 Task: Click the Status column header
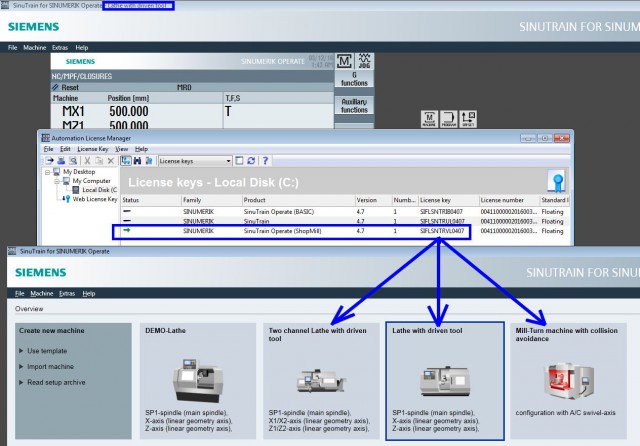pyautogui.click(x=151, y=200)
